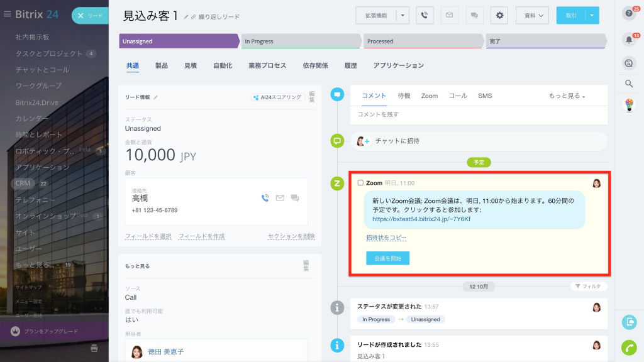Screen dimensions: 644x362
Task: Select the コール activity tab
Action: (x=458, y=96)
